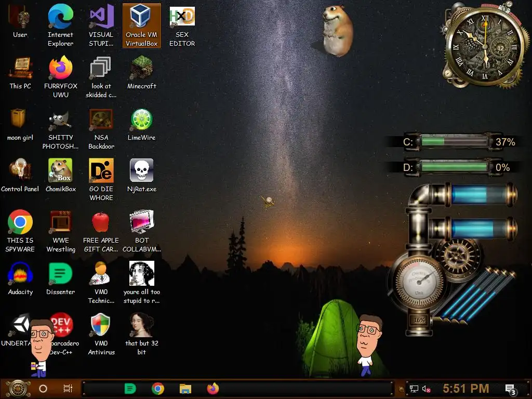Open the THIS IS SPYWARE Chrome icon
Screen dimensions: 532x399
tap(20, 231)
